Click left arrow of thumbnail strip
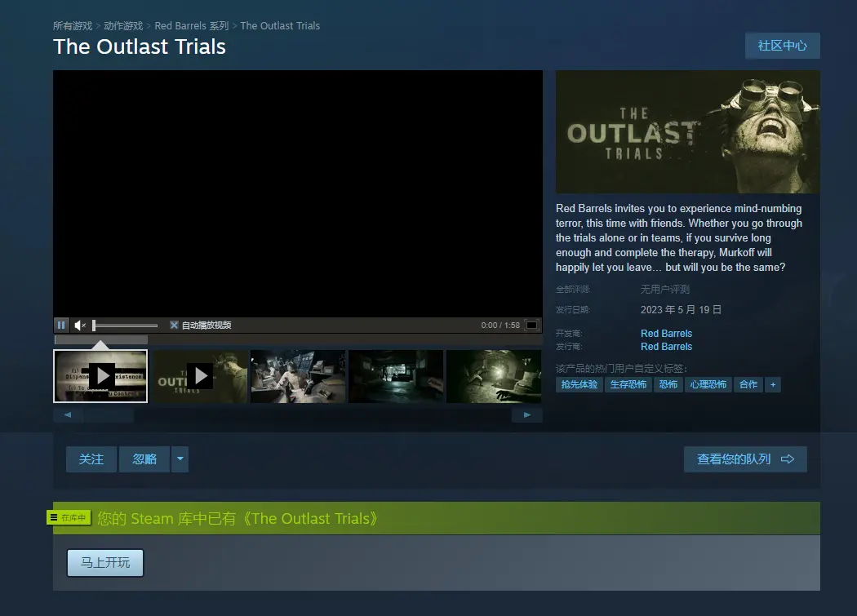This screenshot has width=857, height=616. 68,414
